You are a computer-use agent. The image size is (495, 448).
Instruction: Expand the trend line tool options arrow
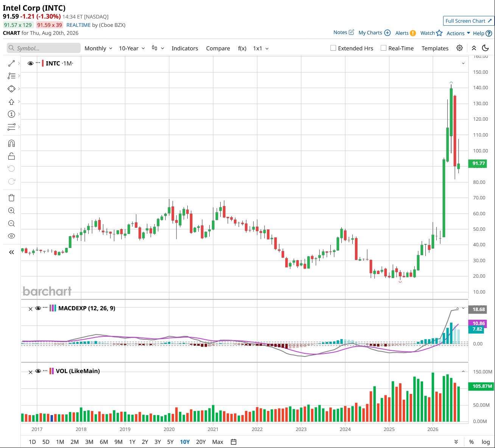[x=19, y=63]
